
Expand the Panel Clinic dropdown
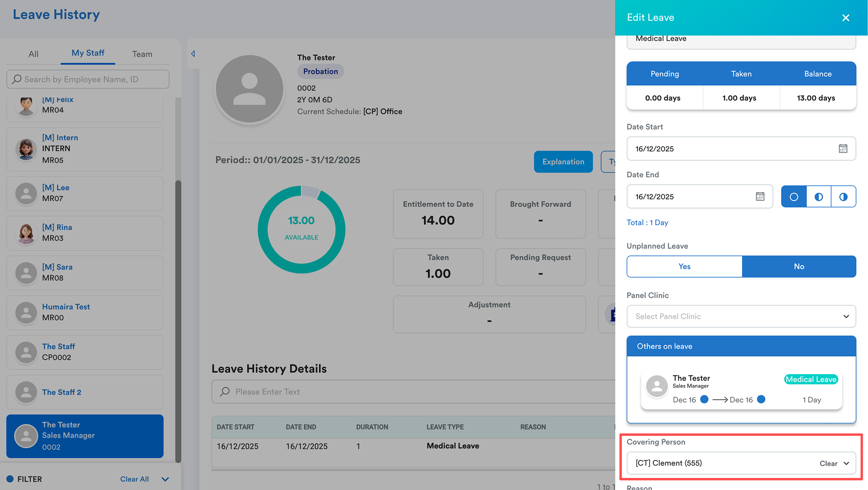click(846, 316)
